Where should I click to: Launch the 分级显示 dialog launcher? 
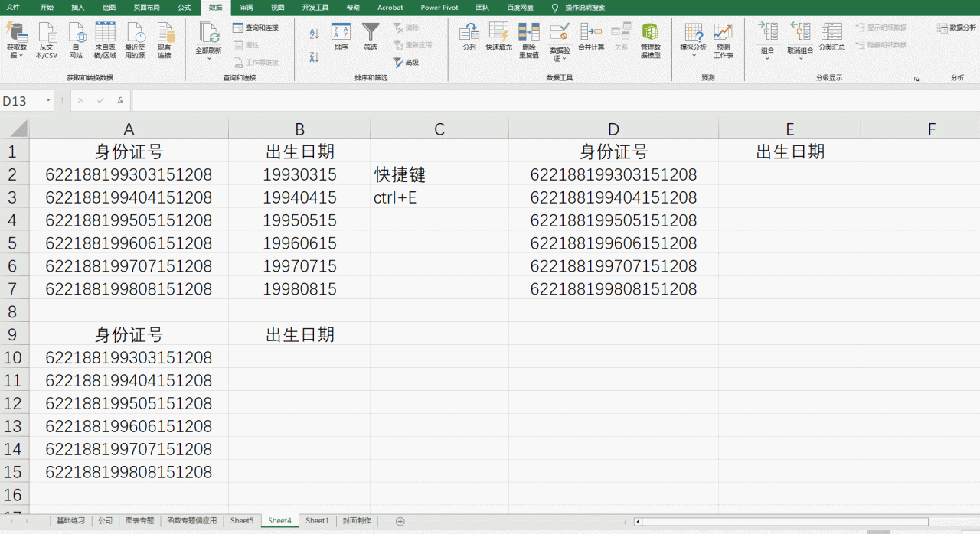(916, 79)
